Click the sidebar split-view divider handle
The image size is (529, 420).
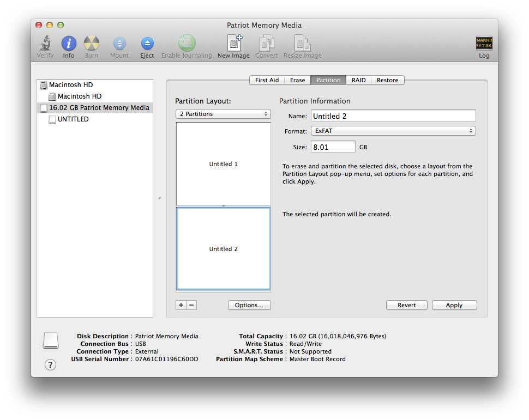[x=160, y=198]
